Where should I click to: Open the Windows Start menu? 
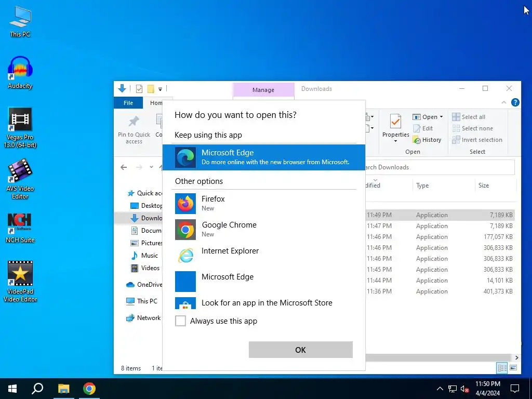point(12,389)
